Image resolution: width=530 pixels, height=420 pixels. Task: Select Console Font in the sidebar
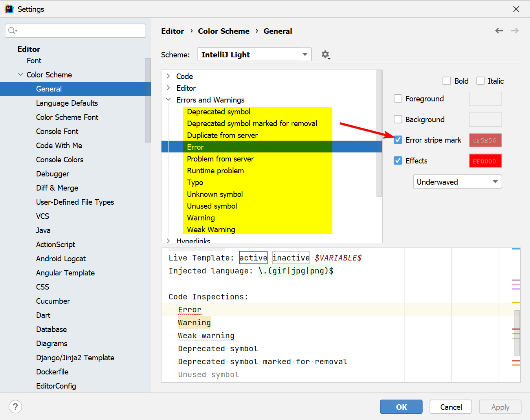click(x=57, y=131)
